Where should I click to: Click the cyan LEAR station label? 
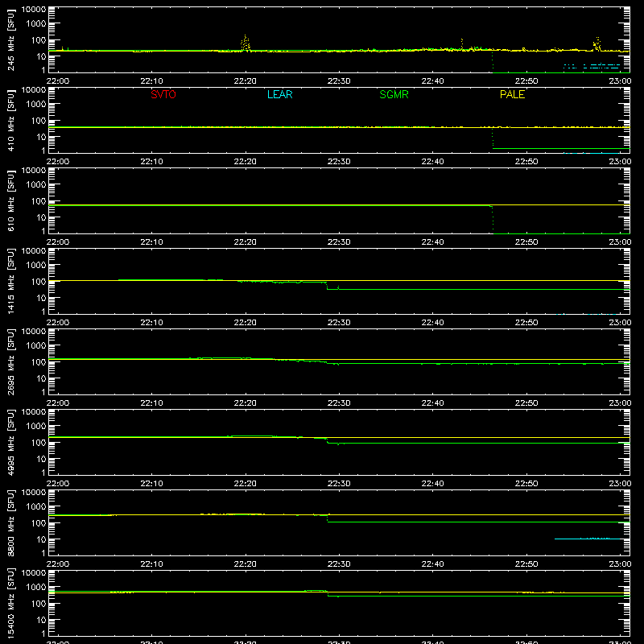click(279, 94)
